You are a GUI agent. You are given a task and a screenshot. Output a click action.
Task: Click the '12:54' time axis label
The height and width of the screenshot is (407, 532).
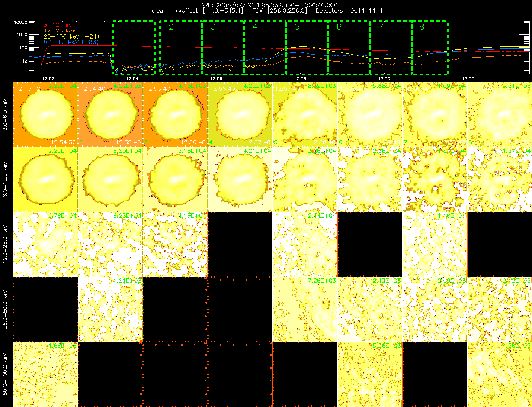[132, 78]
